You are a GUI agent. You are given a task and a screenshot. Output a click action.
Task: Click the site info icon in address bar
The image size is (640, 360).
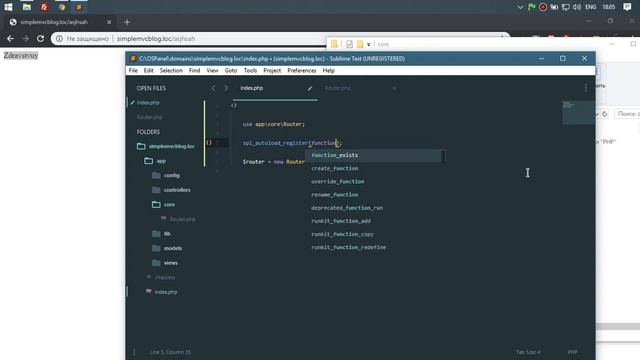tap(59, 38)
